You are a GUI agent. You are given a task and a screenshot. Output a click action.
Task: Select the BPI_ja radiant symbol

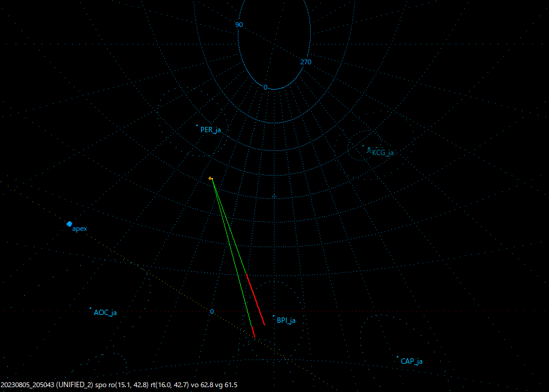[273, 317]
